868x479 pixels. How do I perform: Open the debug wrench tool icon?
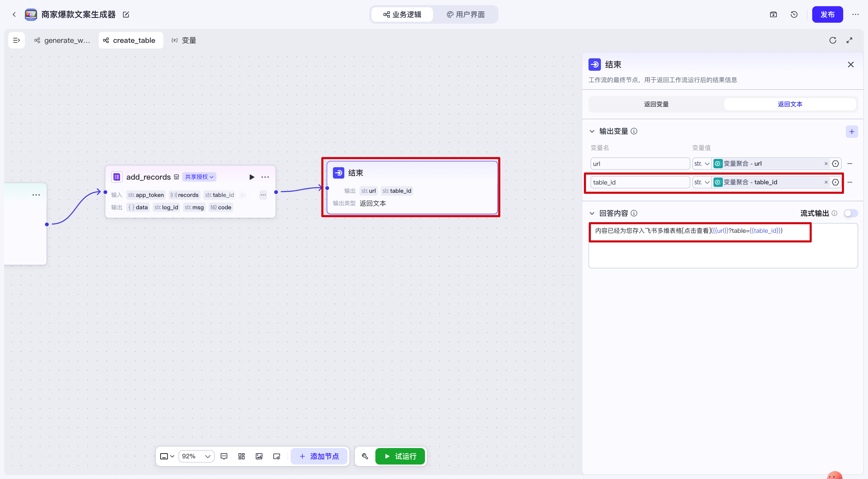(365, 456)
